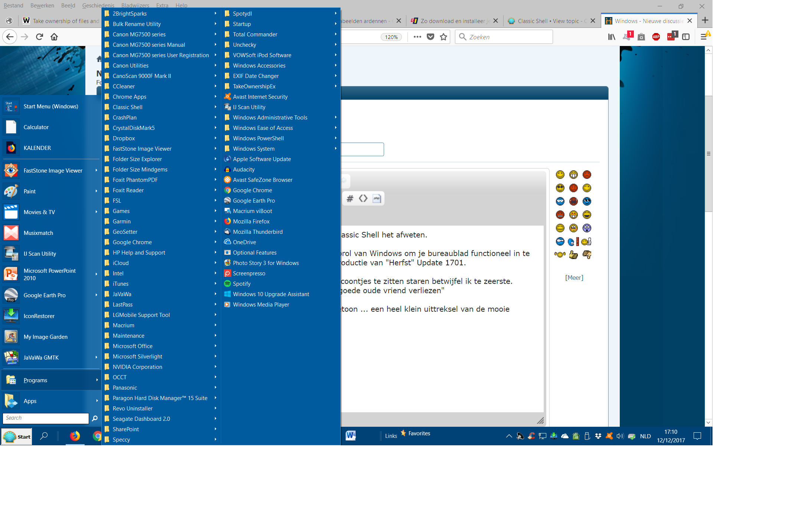This screenshot has height=521, width=812.
Task: Open the Windows taskbar search icon
Action: tap(44, 436)
